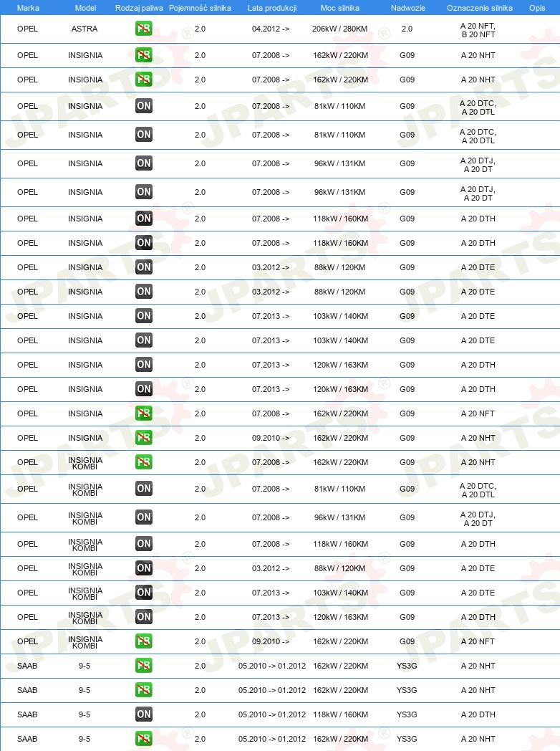Click the petrol icon in the non-KOMBI INSIGNIA A 20 NFT row

[144, 413]
